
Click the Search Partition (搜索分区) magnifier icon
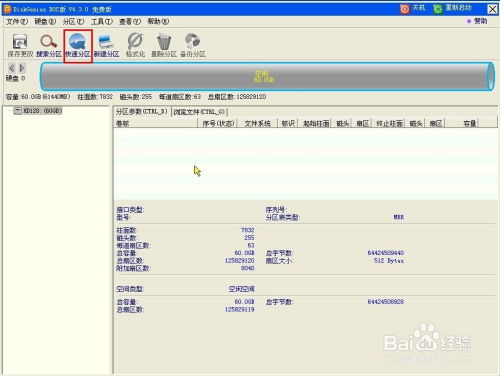tap(49, 45)
